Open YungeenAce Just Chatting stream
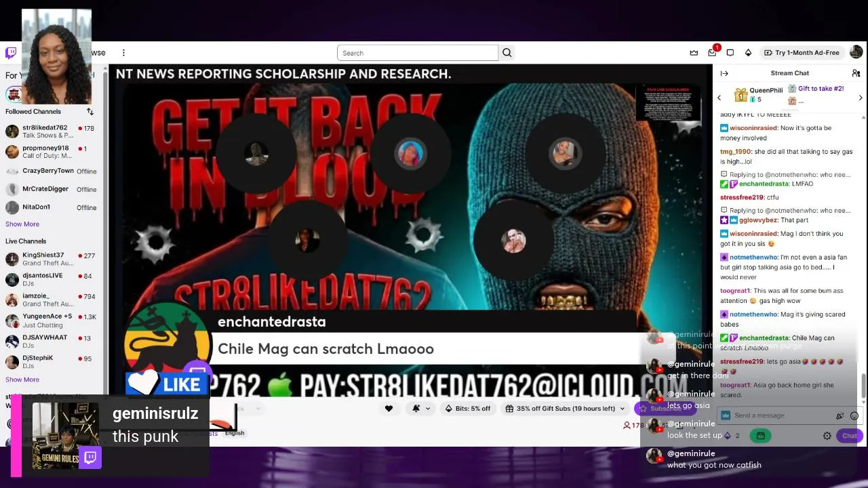This screenshot has width=868, height=488. click(51, 321)
